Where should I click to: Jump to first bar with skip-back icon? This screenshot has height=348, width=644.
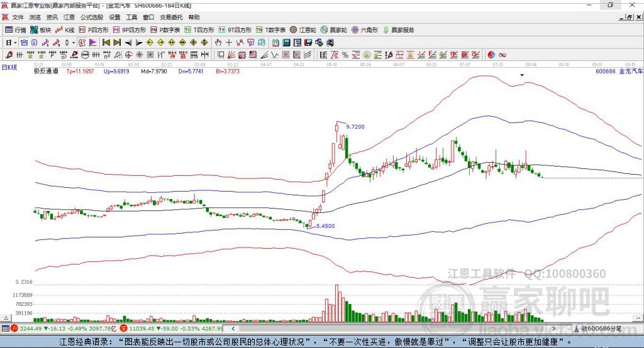106,43
